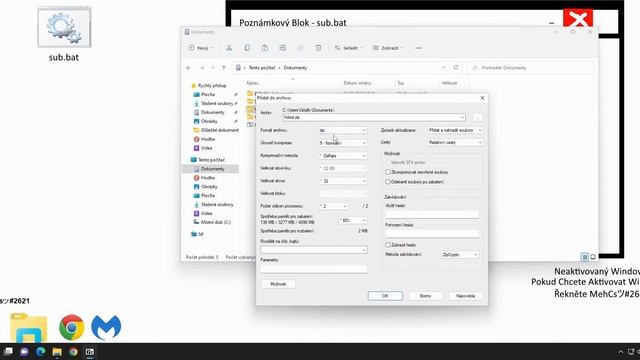Click the browse '...' button next to archive name
The image size is (640, 360).
[478, 117]
